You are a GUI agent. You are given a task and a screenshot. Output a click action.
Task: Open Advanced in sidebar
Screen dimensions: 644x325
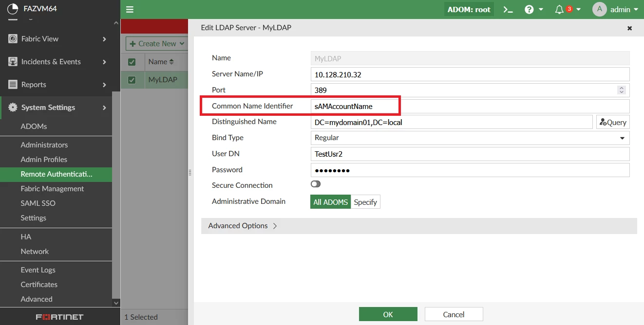click(x=37, y=299)
